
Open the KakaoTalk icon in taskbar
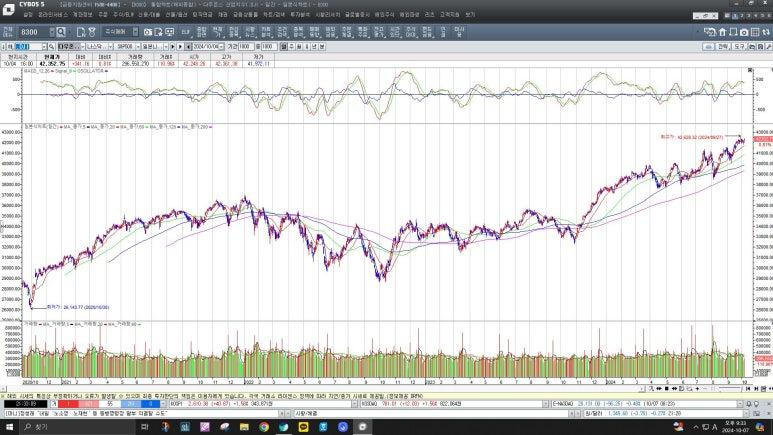coord(304,427)
